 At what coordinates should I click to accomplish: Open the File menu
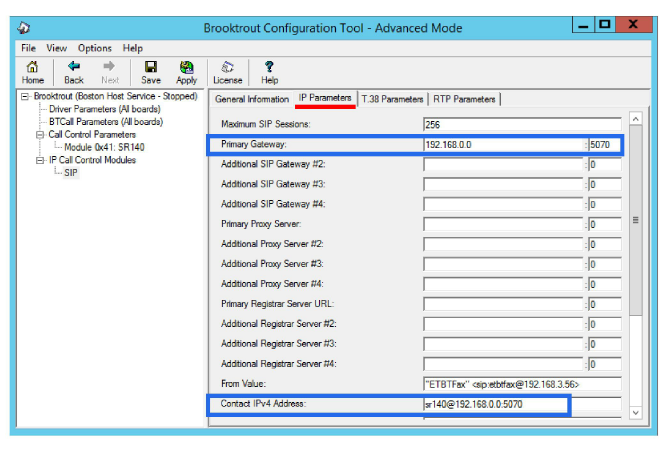click(29, 48)
